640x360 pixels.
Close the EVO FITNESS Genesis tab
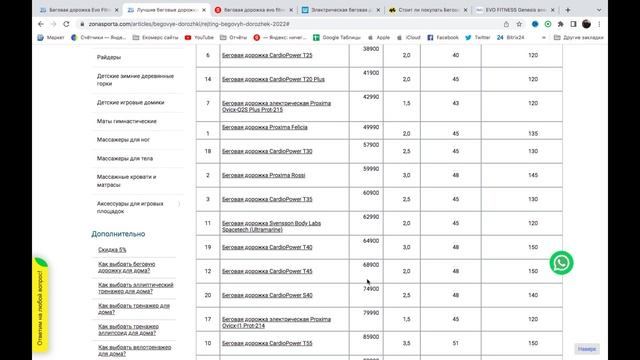pyautogui.click(x=553, y=10)
